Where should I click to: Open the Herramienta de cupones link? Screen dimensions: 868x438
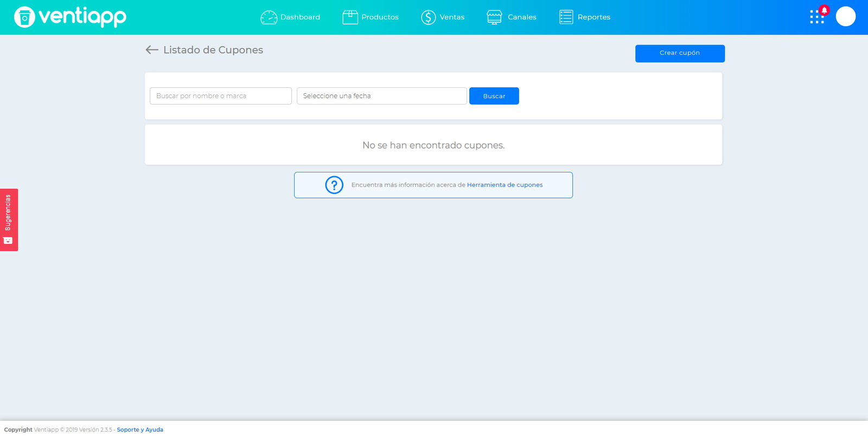coord(505,185)
